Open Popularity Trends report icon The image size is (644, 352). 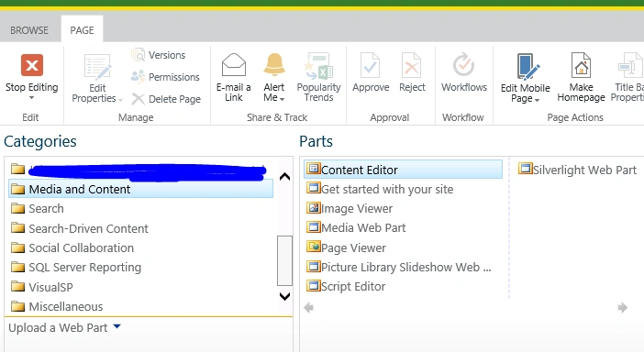(318, 66)
